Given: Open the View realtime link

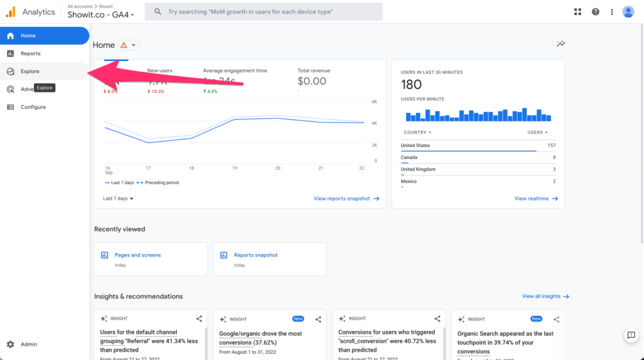Looking at the screenshot, I should 535,199.
